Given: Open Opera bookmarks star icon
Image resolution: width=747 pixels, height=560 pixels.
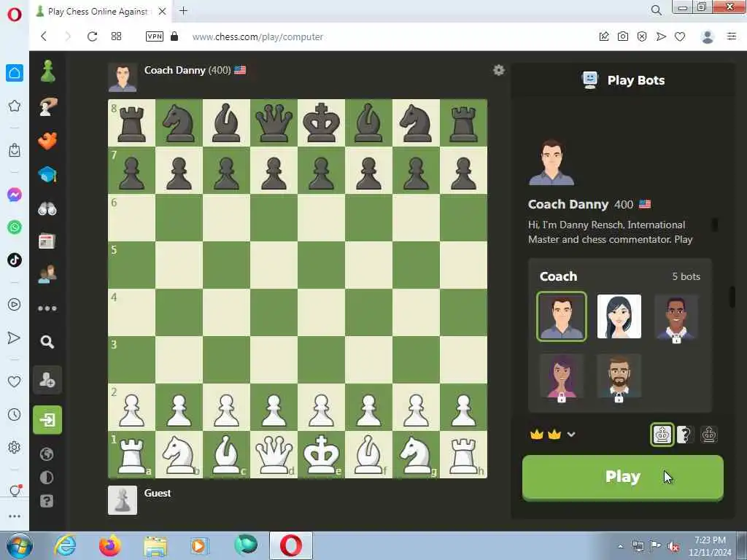Looking at the screenshot, I should tap(15, 106).
